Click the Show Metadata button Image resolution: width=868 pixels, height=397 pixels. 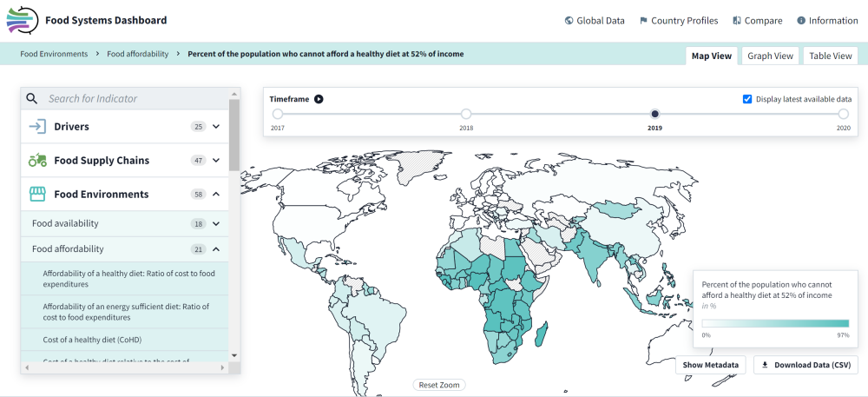[x=710, y=365]
